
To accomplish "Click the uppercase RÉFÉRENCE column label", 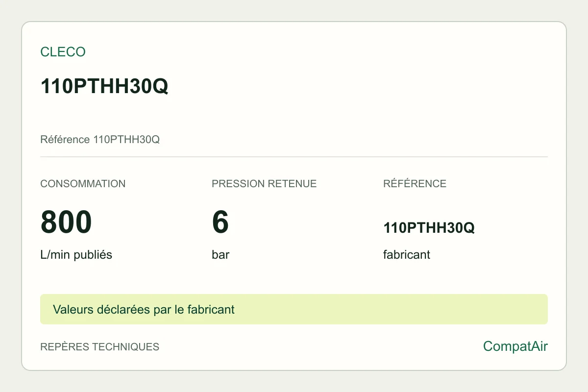I will pos(415,184).
